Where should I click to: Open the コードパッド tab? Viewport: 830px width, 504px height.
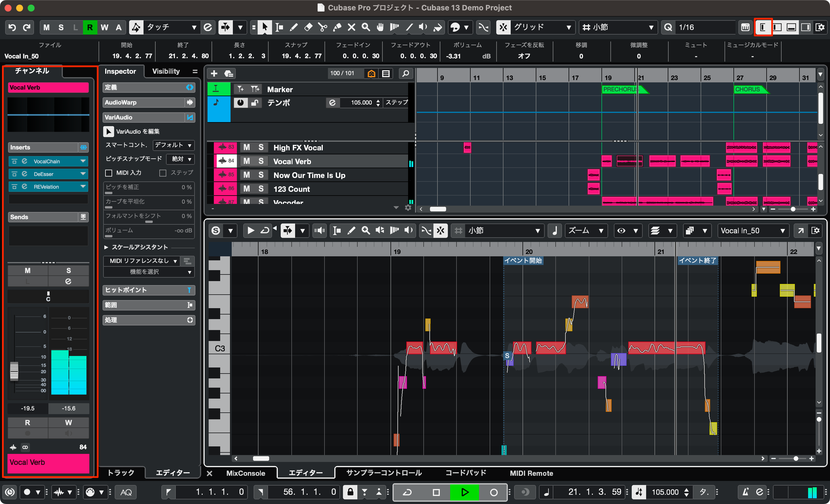click(466, 473)
